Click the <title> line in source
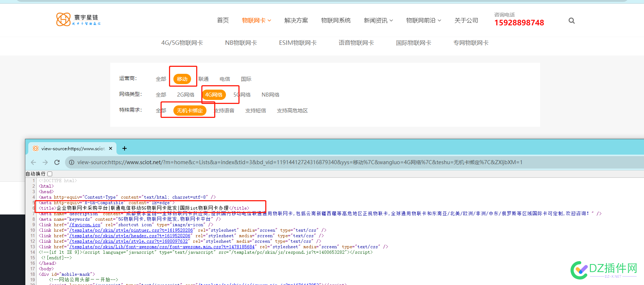This screenshot has width=644, height=285. coord(144,208)
